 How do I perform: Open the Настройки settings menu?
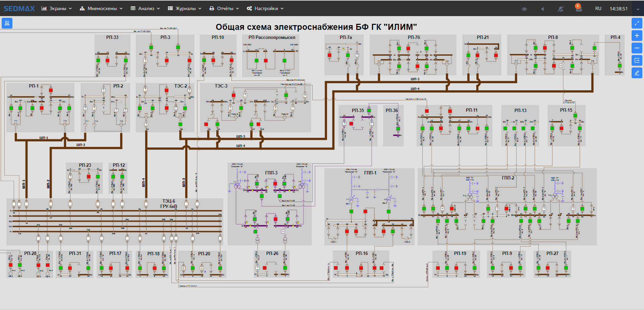pyautogui.click(x=265, y=8)
